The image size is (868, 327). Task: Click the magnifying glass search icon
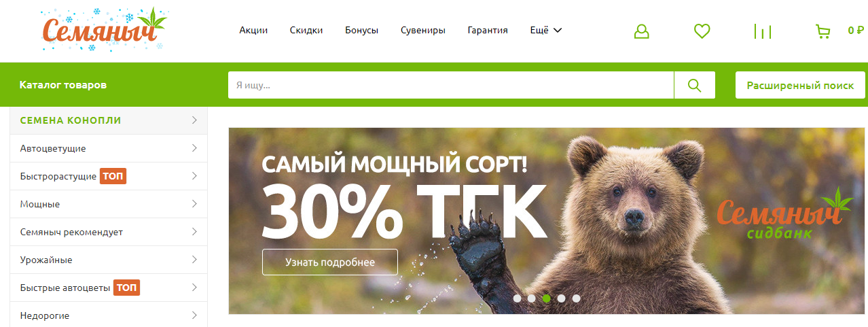click(694, 85)
